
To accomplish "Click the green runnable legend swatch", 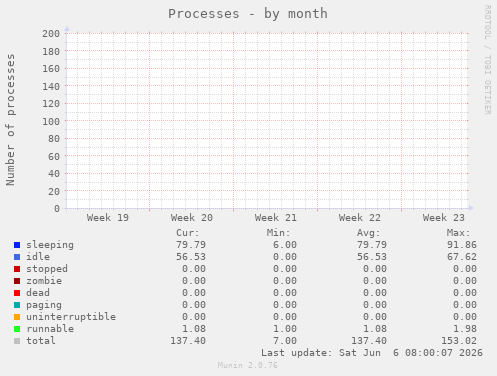I will (x=17, y=329).
